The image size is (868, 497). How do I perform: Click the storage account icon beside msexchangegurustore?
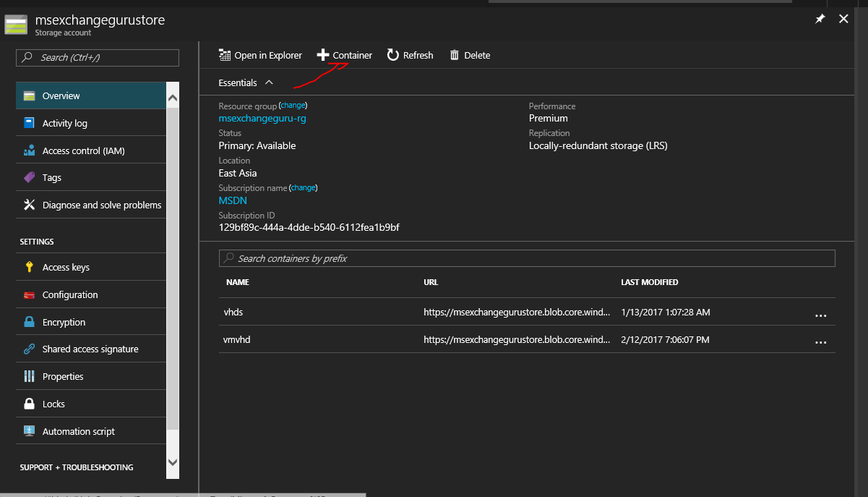tap(16, 25)
